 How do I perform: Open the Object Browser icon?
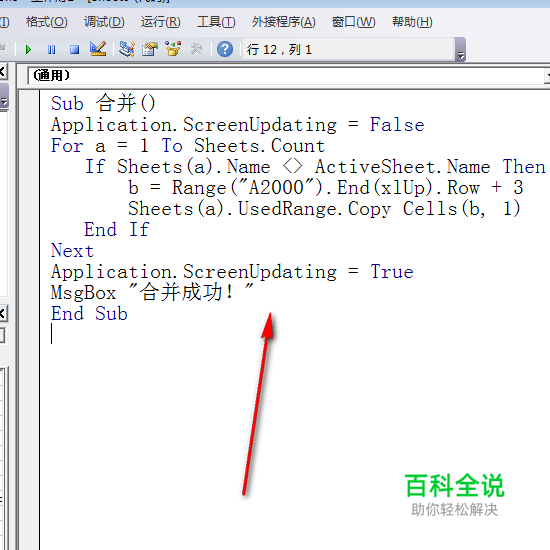click(173, 49)
